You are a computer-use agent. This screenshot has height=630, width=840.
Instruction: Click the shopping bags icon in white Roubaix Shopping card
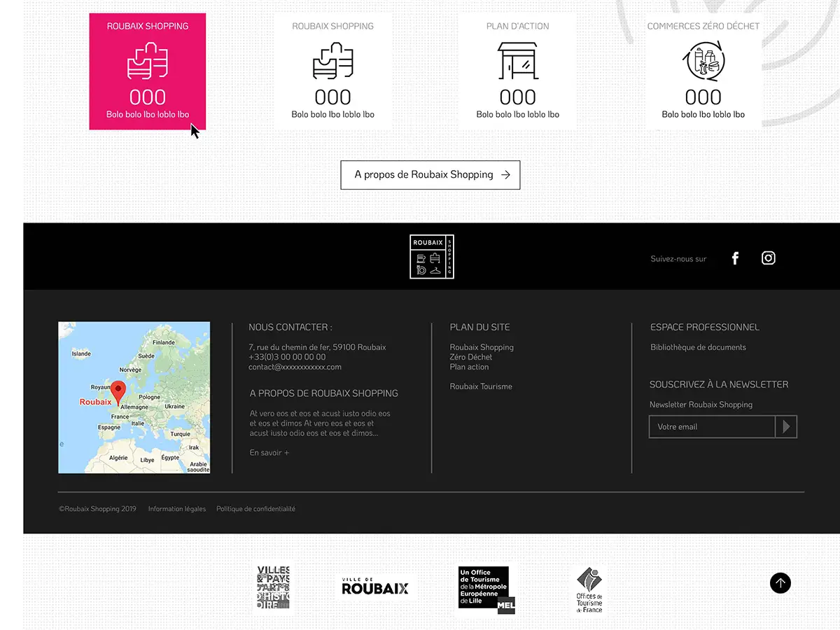(x=332, y=61)
